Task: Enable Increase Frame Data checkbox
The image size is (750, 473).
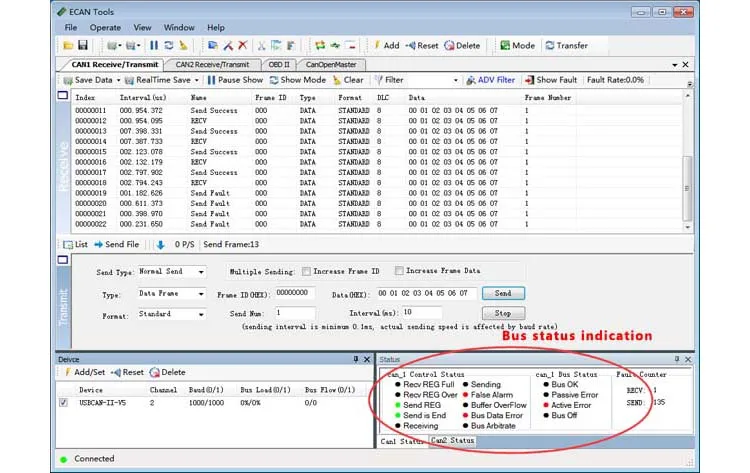Action: coord(399,271)
